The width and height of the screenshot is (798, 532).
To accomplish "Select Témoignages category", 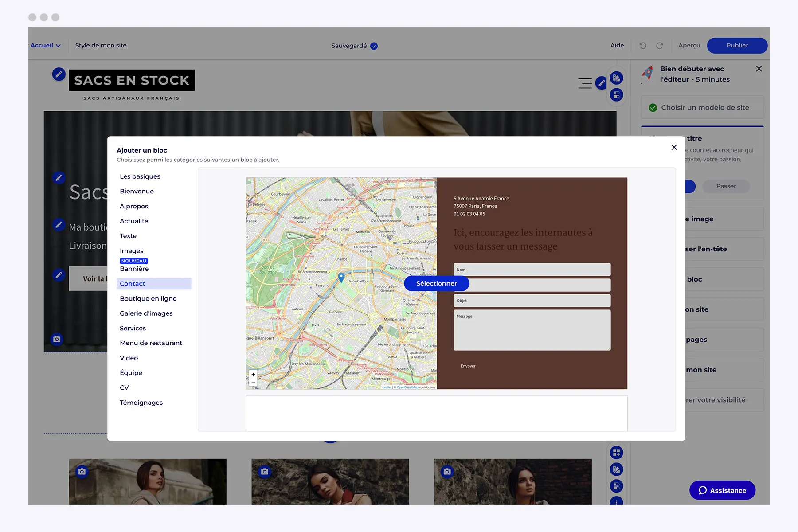I will coord(141,403).
